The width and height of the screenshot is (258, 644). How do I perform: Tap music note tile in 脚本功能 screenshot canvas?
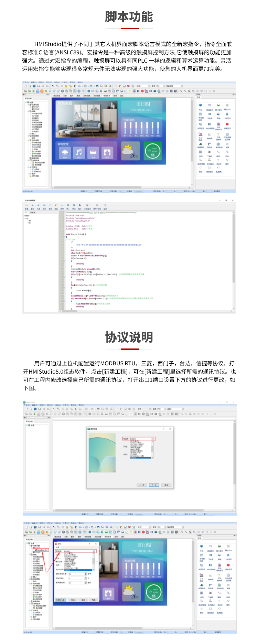(79, 153)
